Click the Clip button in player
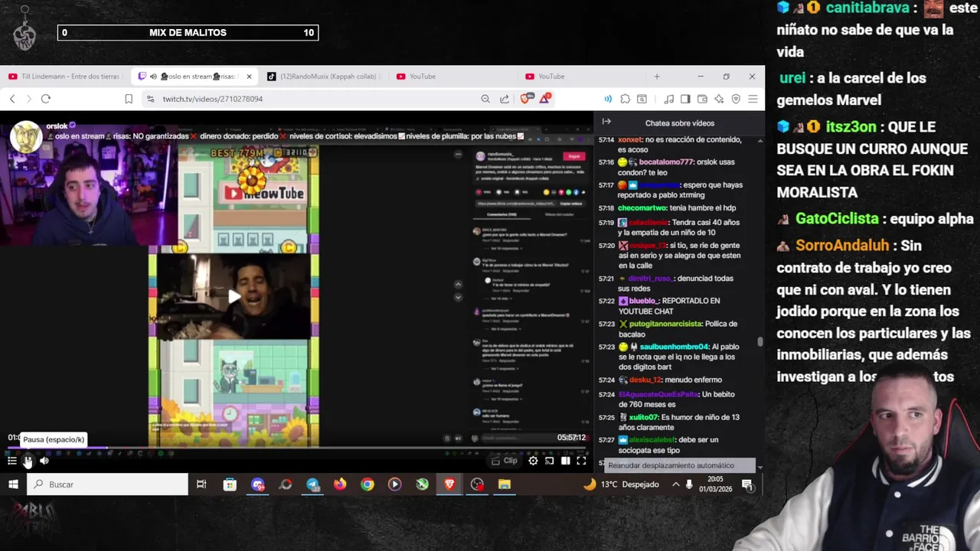980x551 pixels. (x=505, y=461)
